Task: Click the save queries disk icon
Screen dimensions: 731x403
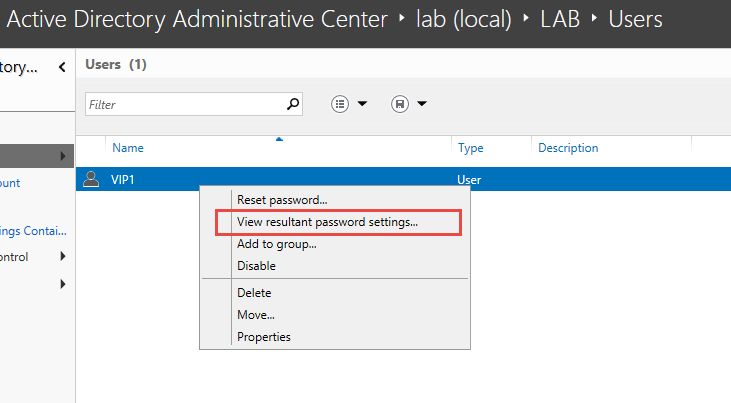Action: click(400, 104)
